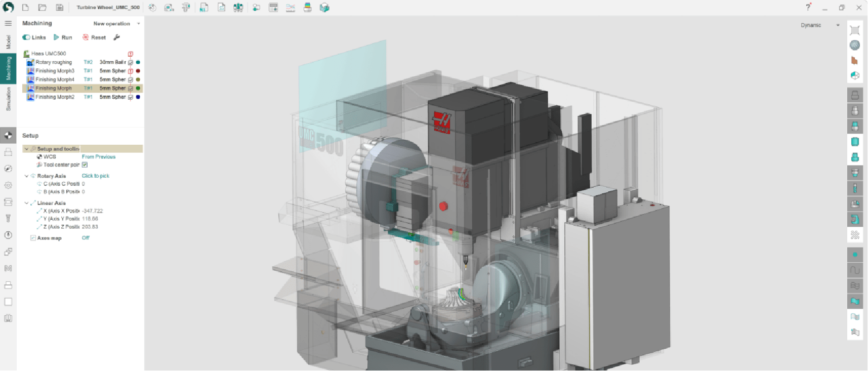Click the navy blue color dot for Finishing Morph2
Image resolution: width=868 pixels, height=371 pixels.
tap(138, 97)
